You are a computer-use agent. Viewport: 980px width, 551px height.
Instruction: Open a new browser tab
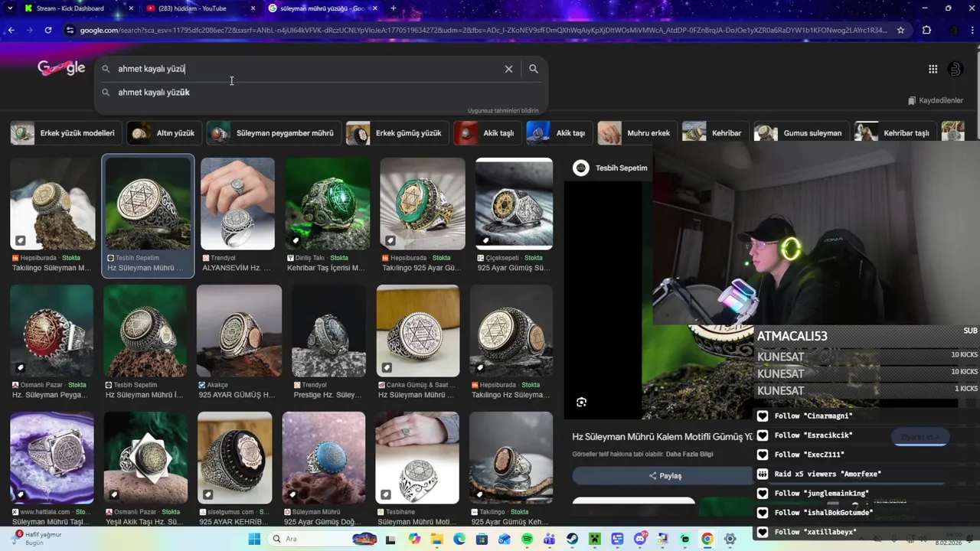393,8
